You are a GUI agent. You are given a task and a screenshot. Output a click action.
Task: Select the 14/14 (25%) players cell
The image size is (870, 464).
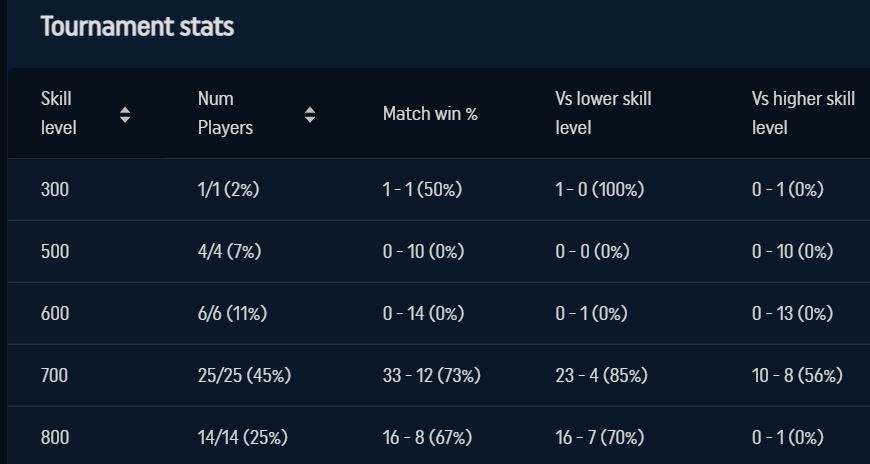click(243, 437)
